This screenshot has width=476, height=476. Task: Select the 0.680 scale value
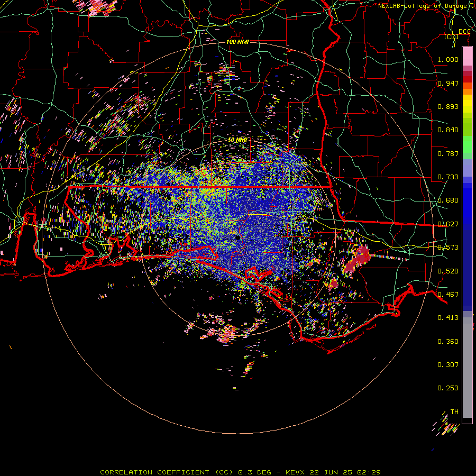coord(448,200)
